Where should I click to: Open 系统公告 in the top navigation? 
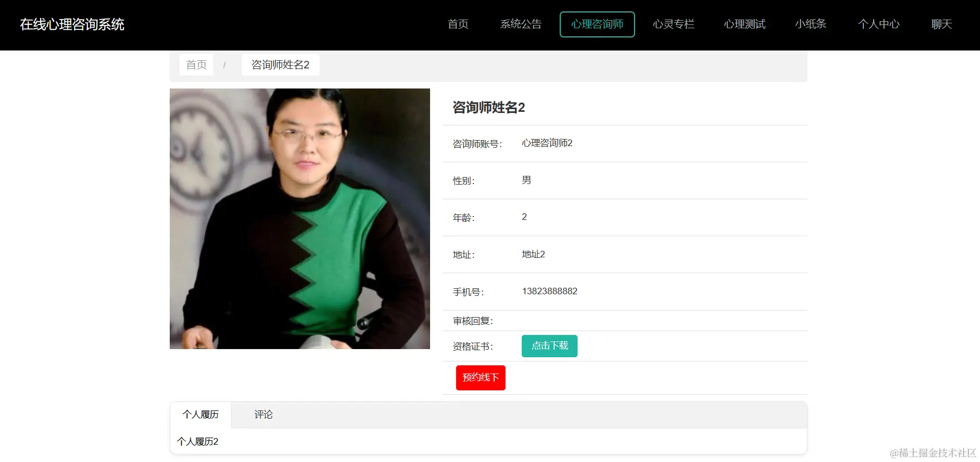pyautogui.click(x=521, y=24)
